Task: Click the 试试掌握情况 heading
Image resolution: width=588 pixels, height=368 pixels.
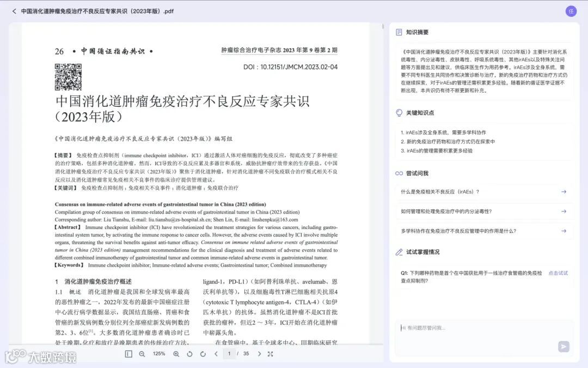Action: [422, 252]
